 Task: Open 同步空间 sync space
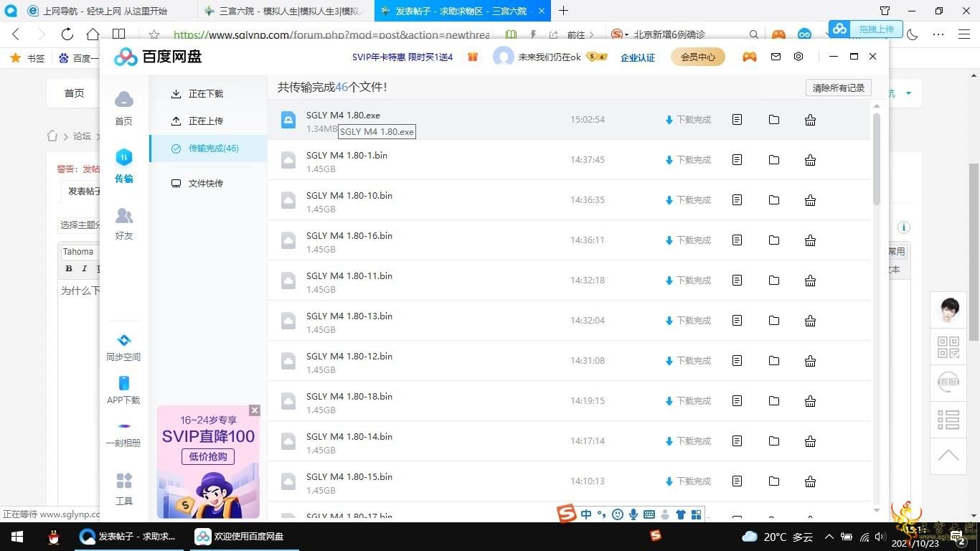point(123,348)
